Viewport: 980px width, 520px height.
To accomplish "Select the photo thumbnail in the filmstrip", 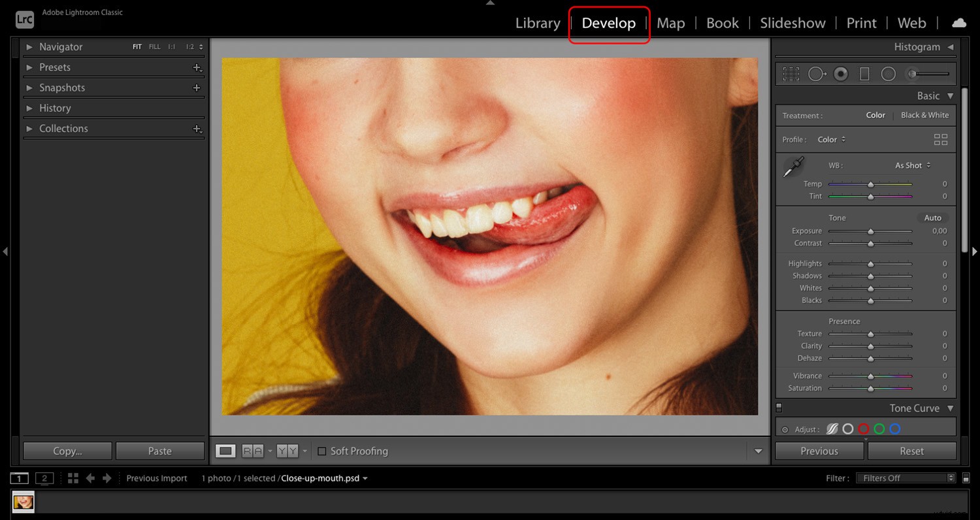I will point(24,502).
